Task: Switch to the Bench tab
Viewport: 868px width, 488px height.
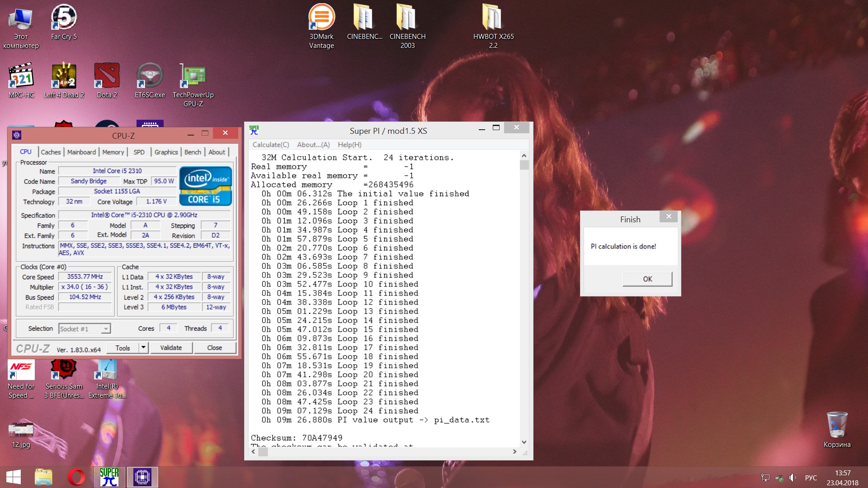Action: click(x=193, y=152)
